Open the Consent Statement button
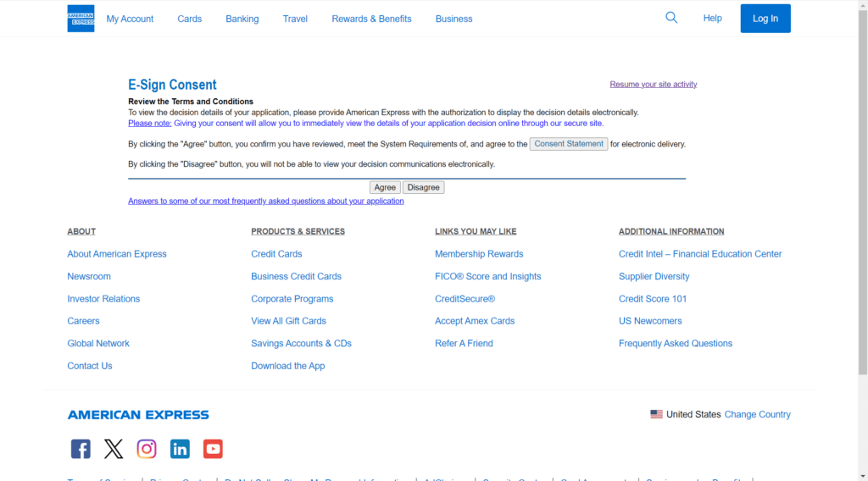The image size is (868, 481). (569, 144)
